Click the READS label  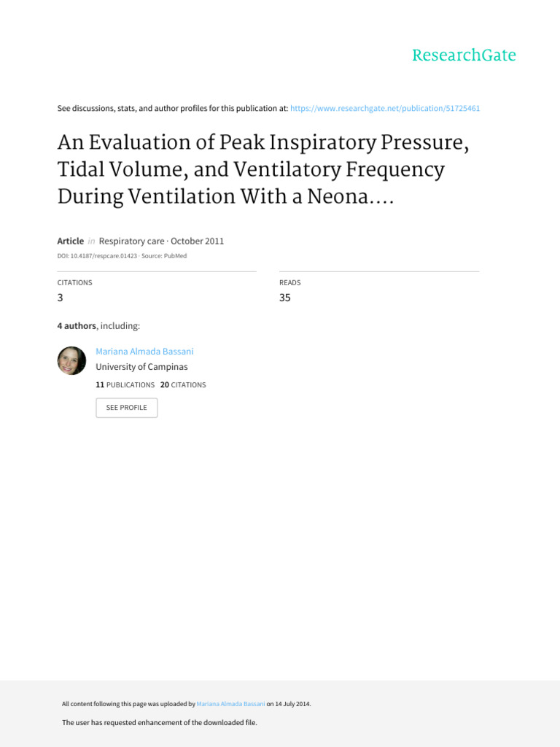(x=289, y=282)
